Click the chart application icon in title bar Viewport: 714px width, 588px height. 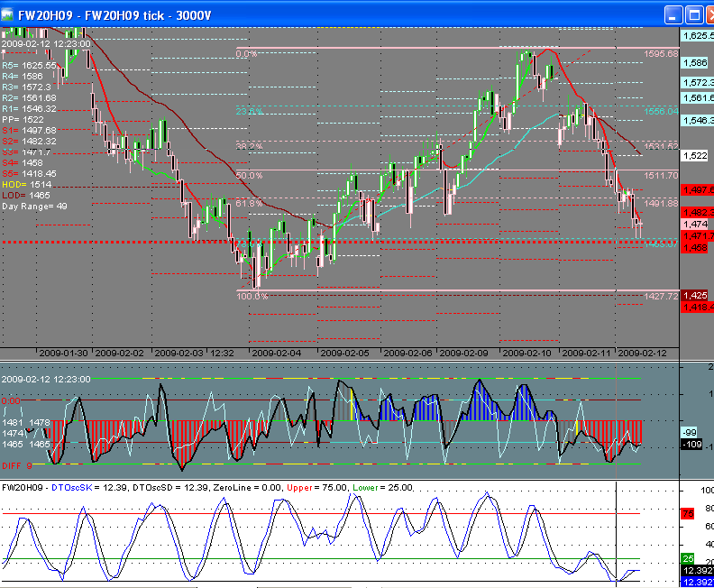(10, 14)
